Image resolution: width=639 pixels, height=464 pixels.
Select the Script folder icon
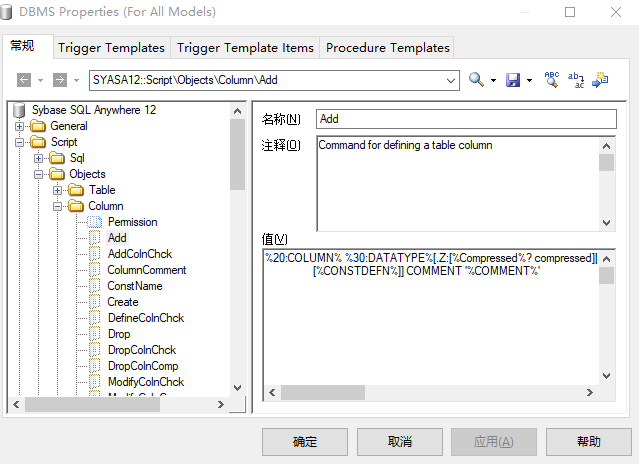coord(38,142)
